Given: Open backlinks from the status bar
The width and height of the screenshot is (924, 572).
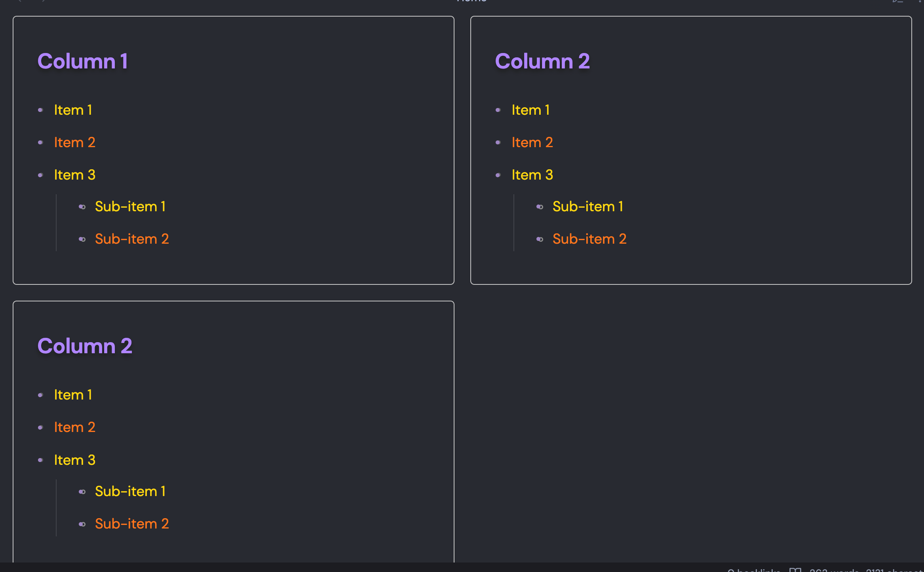Looking at the screenshot, I should point(753,570).
